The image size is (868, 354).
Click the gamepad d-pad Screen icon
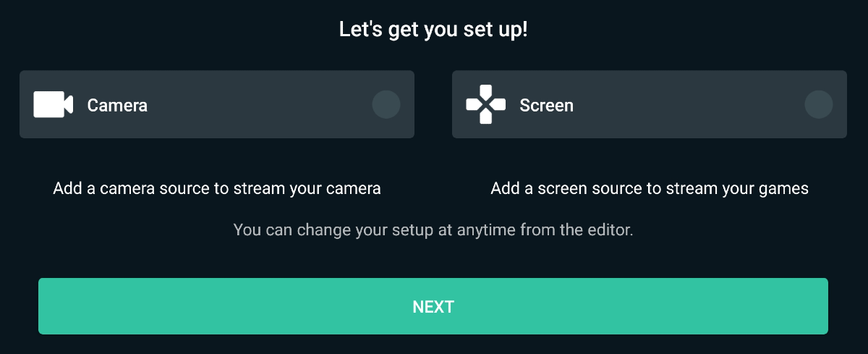click(486, 105)
